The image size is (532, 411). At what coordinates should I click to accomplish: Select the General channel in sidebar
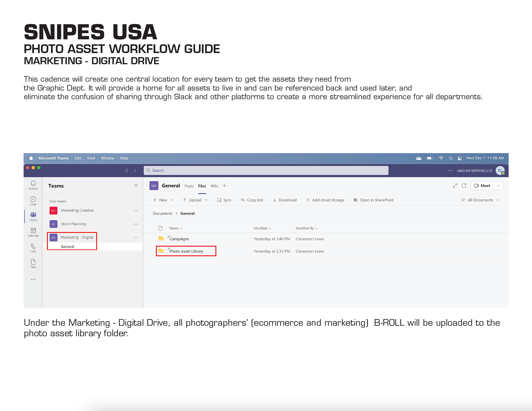point(67,247)
